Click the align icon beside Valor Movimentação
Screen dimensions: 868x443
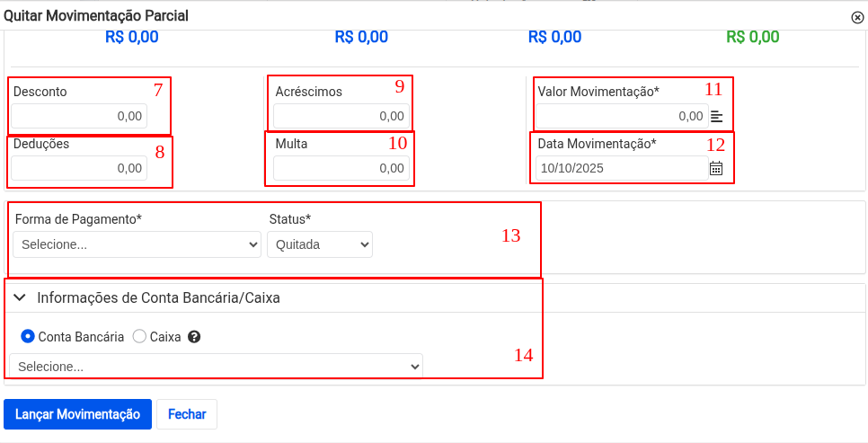[x=716, y=116]
